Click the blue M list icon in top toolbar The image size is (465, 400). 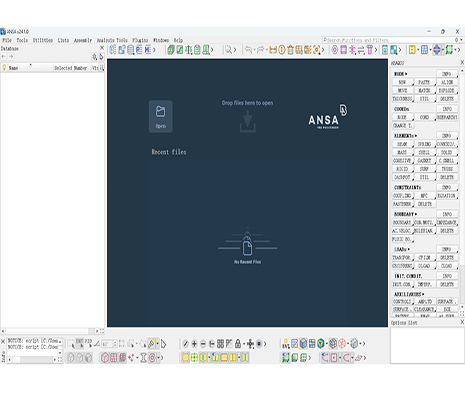click(148, 50)
